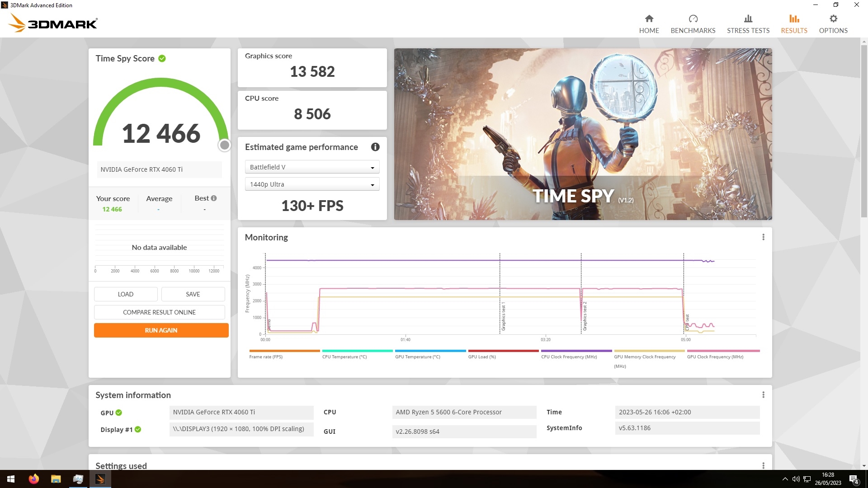Go to the HOME tab
Screen dimensions: 868x488
coord(649,24)
